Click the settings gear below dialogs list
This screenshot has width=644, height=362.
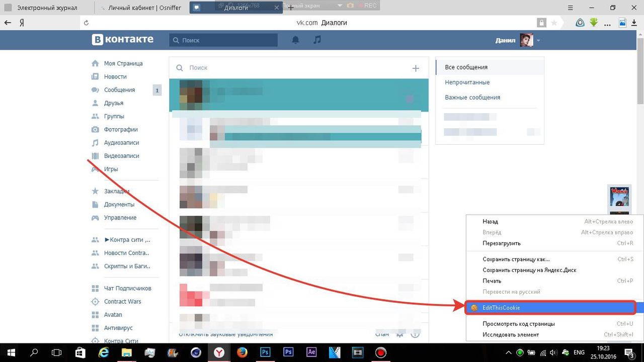(400, 334)
